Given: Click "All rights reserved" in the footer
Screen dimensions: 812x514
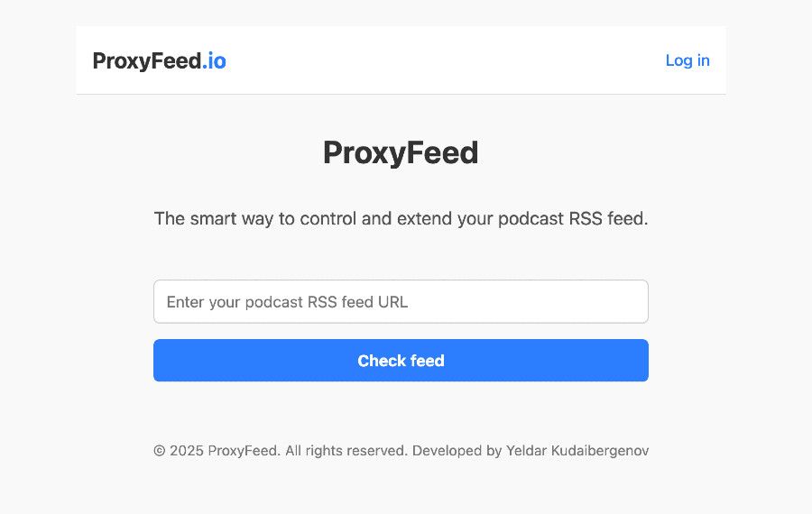Looking at the screenshot, I should click(346, 451).
